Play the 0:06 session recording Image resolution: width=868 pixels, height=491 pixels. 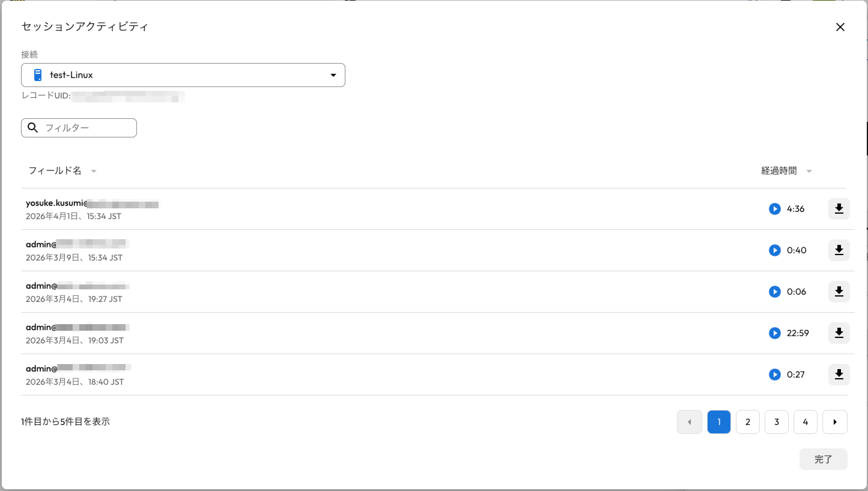(775, 292)
